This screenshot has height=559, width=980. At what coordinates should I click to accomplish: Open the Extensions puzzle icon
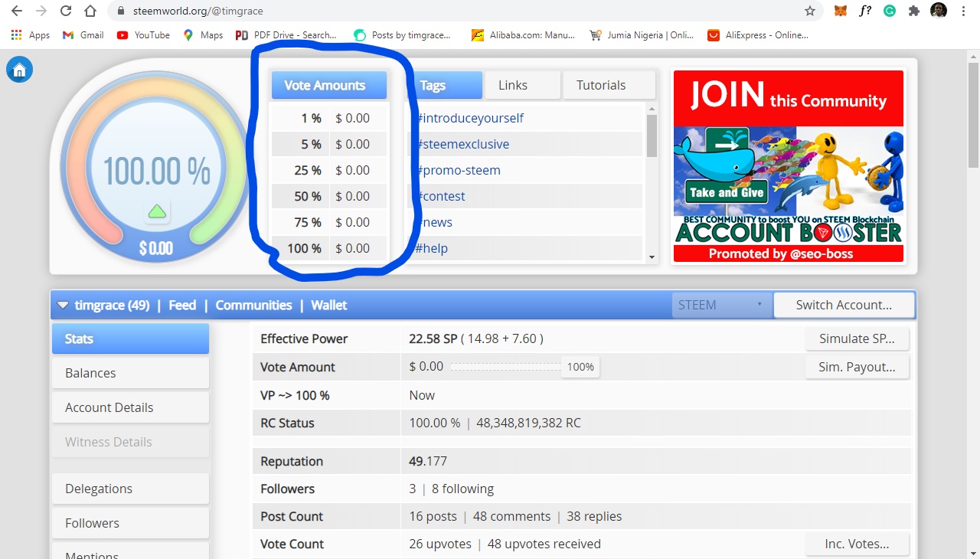(914, 11)
